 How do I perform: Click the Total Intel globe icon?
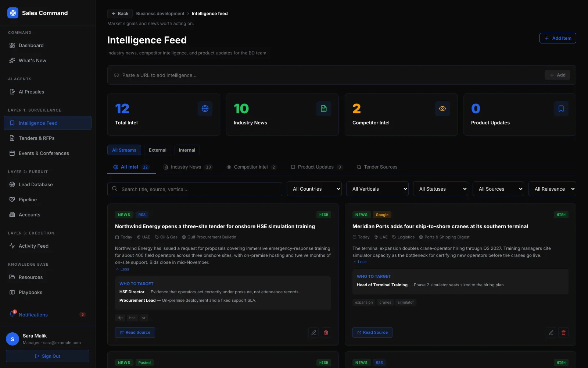[x=205, y=109]
